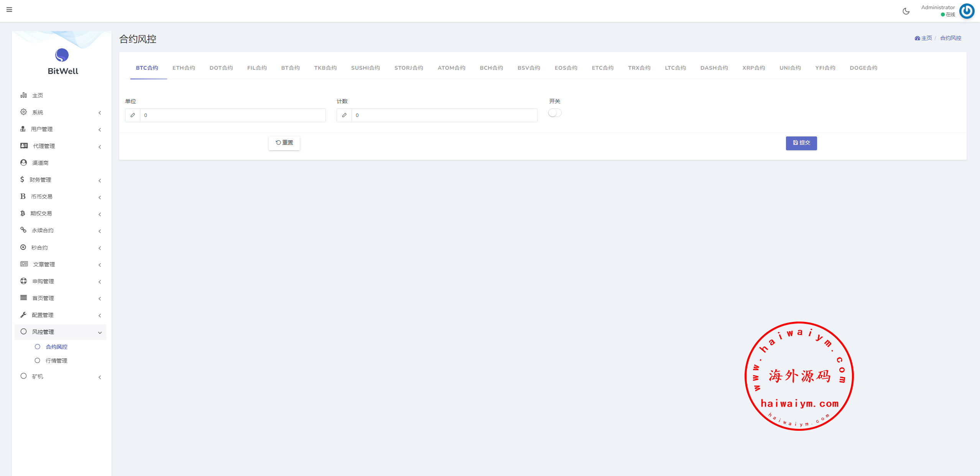Click pencil icon beside unit field
This screenshot has width=980, height=476.
point(133,115)
